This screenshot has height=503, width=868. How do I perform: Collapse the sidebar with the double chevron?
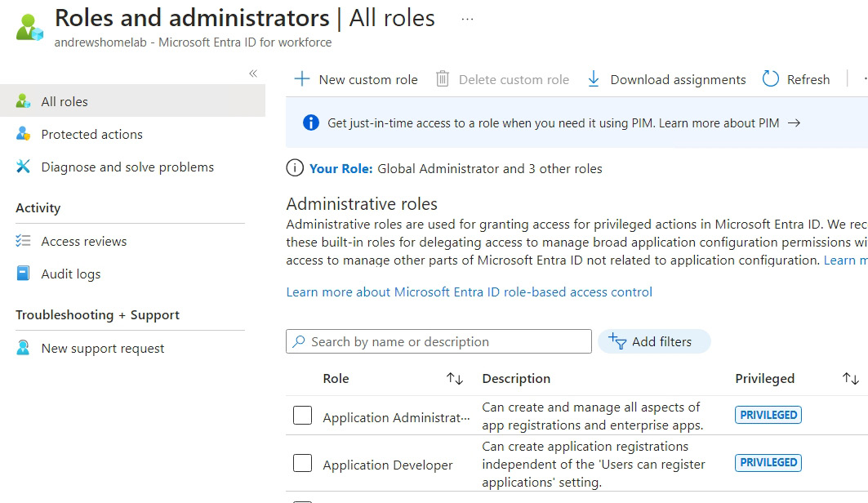click(253, 73)
